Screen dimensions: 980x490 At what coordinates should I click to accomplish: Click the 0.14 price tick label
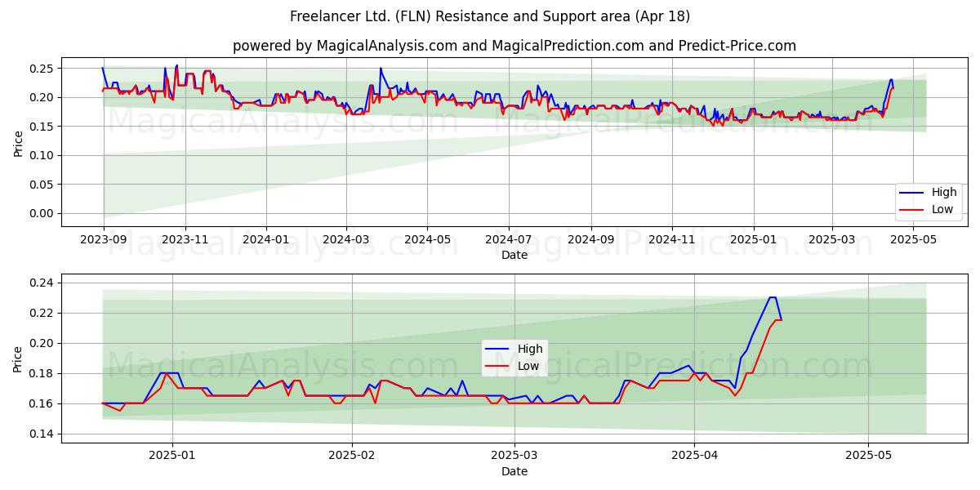tap(42, 434)
